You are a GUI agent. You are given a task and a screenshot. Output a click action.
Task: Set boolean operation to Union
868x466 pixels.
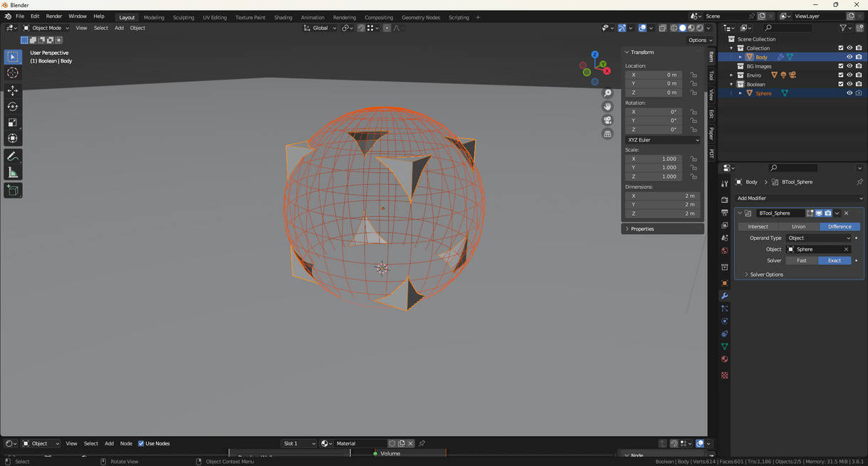tap(798, 227)
